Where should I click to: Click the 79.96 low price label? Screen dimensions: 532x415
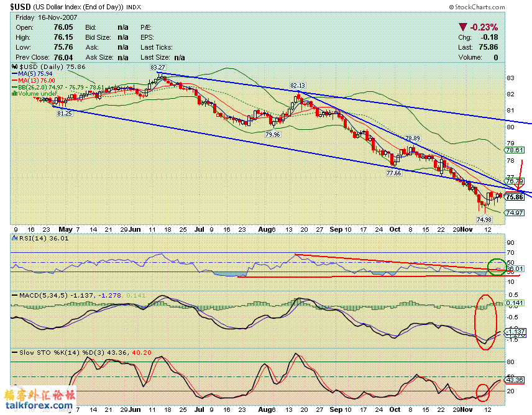click(273, 135)
